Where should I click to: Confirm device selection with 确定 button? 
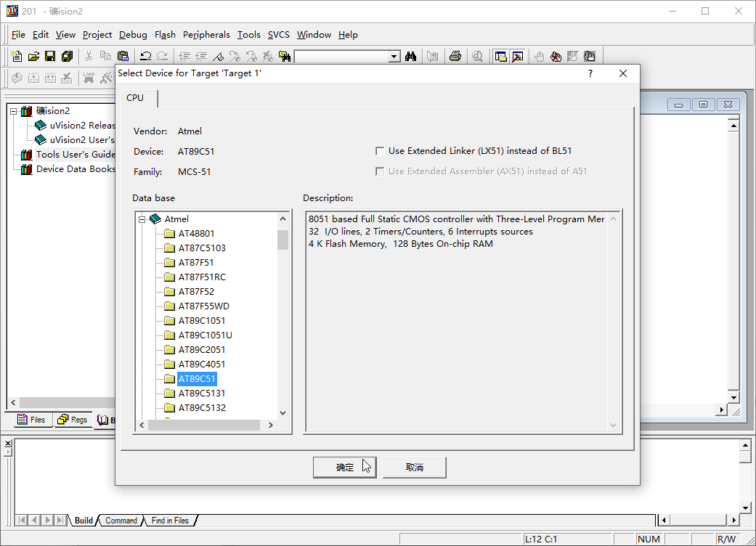click(x=344, y=468)
